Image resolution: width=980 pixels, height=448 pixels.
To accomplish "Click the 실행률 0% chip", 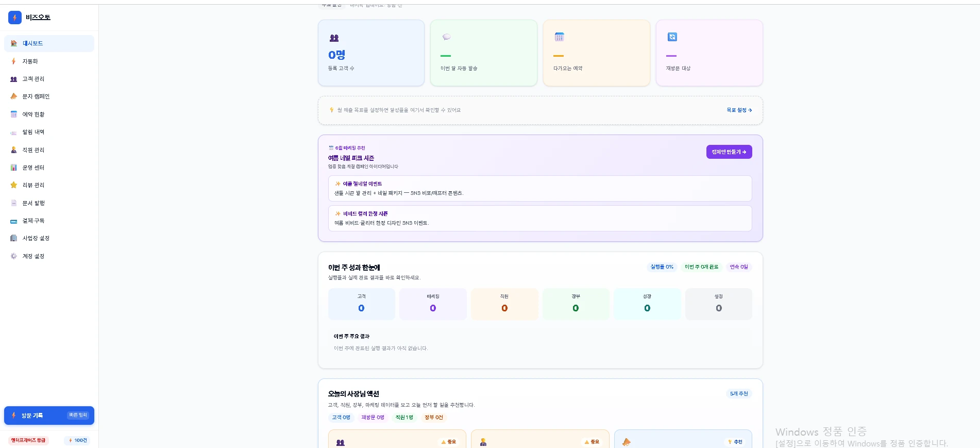I will pos(662,267).
